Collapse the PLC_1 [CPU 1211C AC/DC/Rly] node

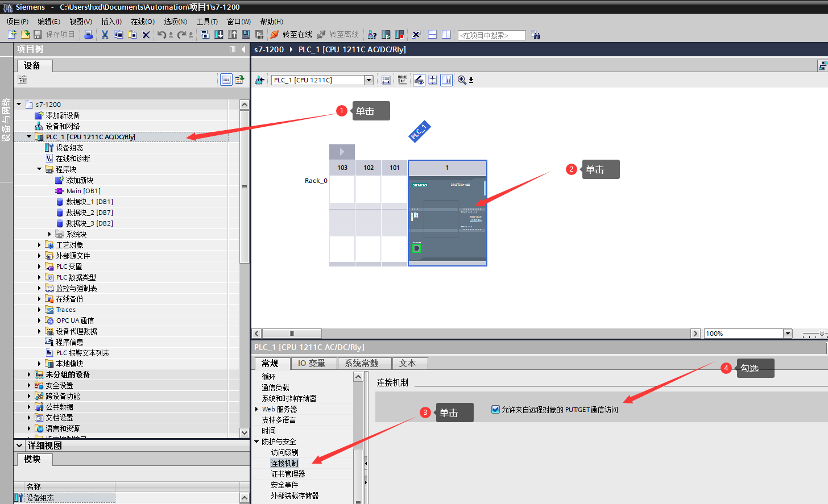point(29,137)
